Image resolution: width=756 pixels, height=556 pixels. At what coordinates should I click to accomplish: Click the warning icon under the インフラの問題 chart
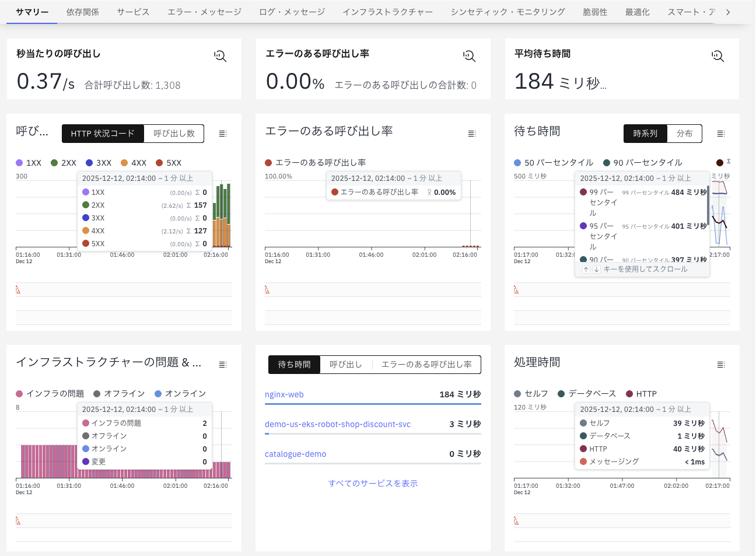[x=18, y=521]
